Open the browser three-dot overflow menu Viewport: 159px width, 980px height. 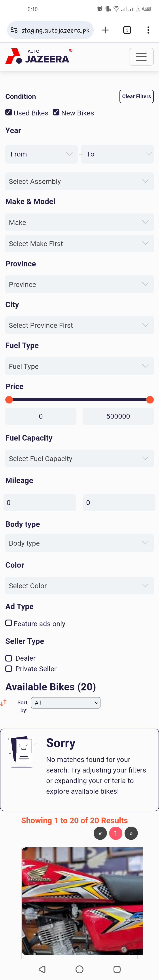(x=148, y=30)
